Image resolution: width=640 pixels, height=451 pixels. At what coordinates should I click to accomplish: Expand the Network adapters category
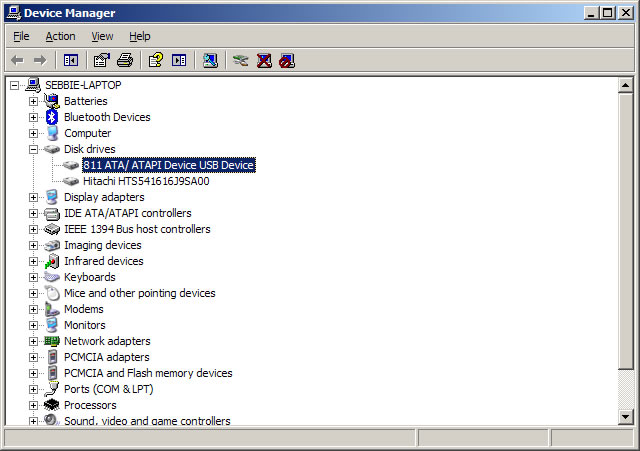click(x=33, y=341)
